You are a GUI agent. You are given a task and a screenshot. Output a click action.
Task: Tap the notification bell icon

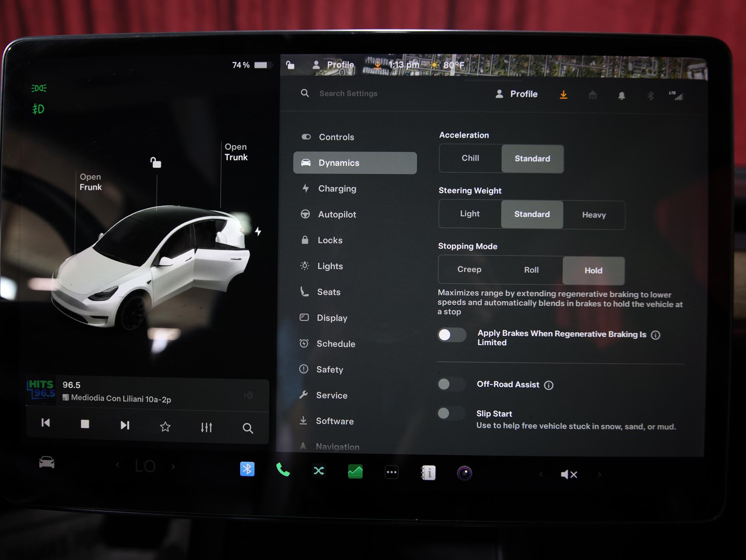[621, 96]
